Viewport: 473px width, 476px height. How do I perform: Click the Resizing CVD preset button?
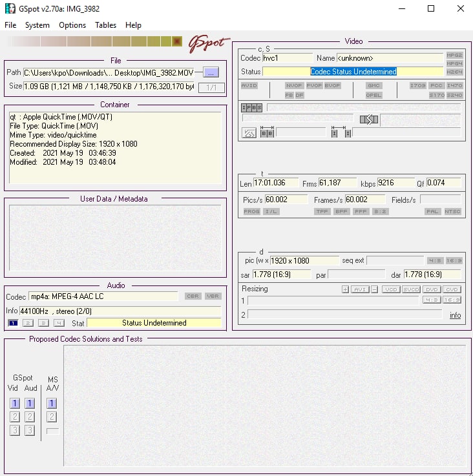pyautogui.click(x=452, y=289)
